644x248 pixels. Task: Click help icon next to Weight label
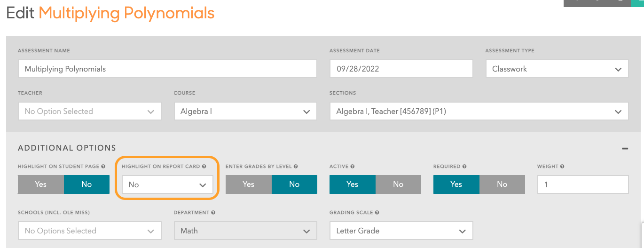(x=563, y=167)
